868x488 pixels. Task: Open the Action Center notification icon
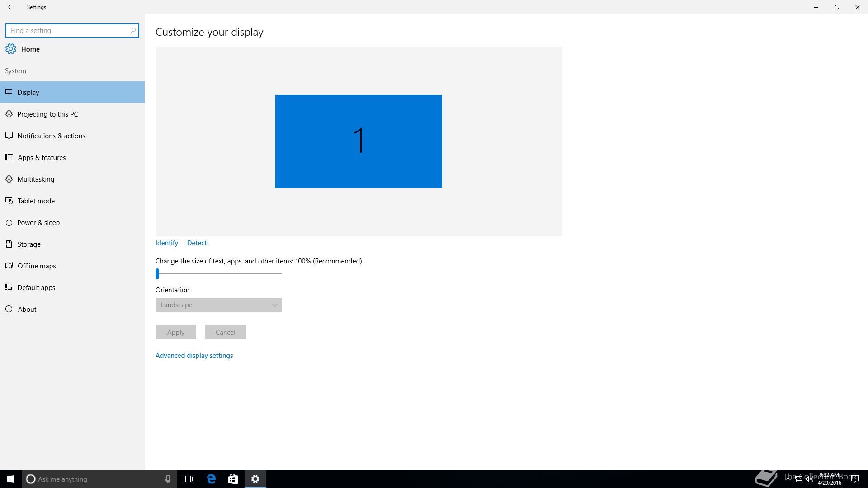(854, 479)
